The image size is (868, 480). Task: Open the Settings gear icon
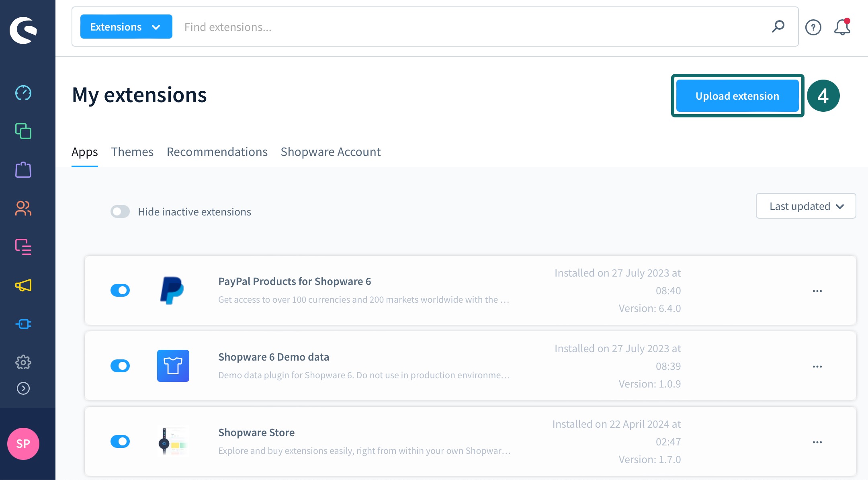(23, 362)
